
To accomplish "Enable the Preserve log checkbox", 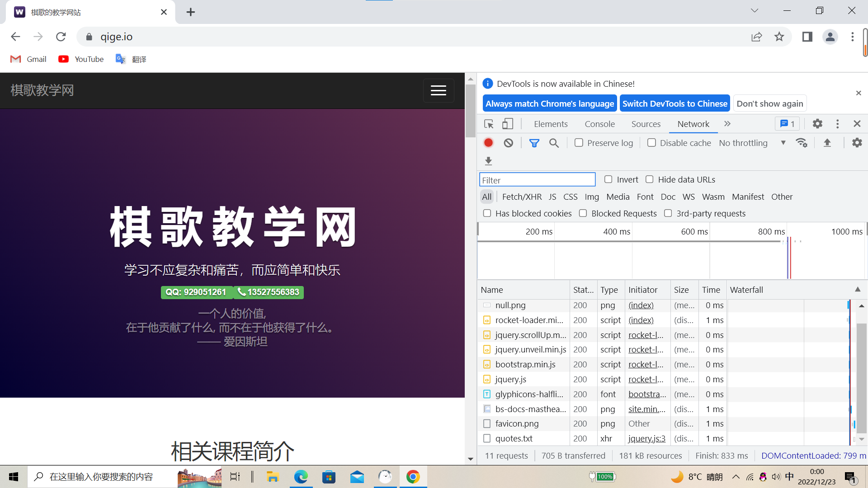I will pyautogui.click(x=579, y=143).
